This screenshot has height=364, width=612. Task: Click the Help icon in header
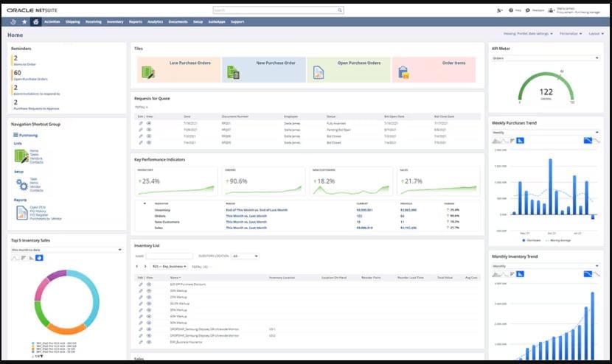pos(510,10)
